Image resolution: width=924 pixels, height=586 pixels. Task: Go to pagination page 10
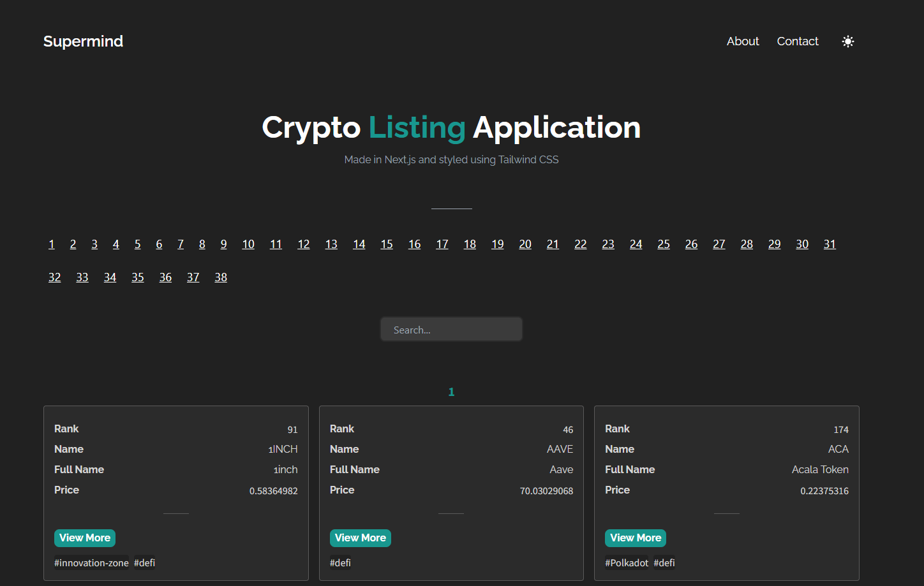coord(248,244)
